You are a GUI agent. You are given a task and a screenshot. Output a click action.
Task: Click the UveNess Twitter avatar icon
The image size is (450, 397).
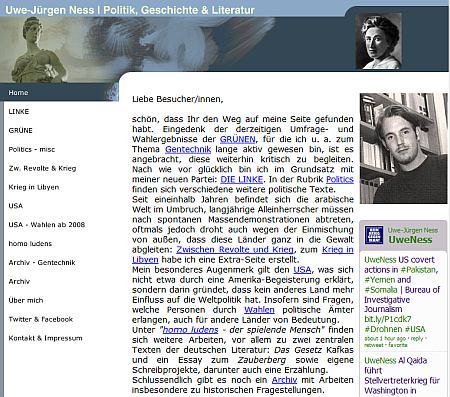pyautogui.click(x=374, y=235)
